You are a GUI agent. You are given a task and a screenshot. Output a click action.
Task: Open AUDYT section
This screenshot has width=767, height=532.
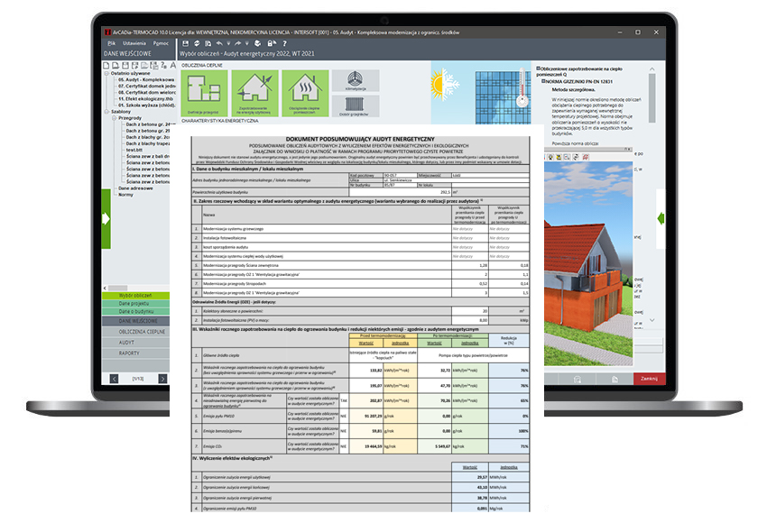pyautogui.click(x=135, y=343)
